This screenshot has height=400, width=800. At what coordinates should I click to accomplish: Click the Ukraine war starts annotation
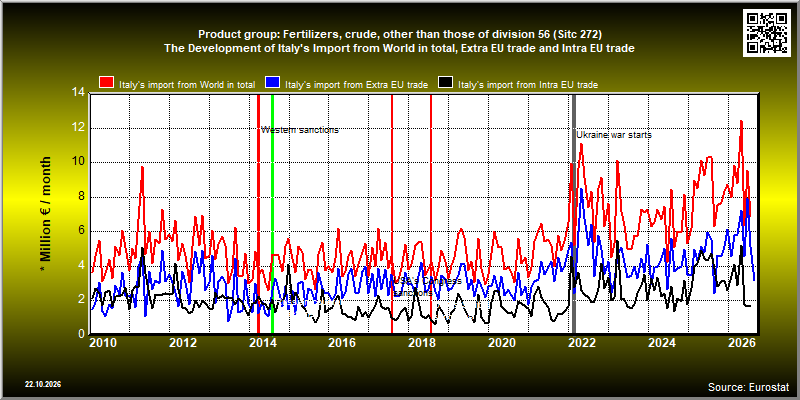pyautogui.click(x=614, y=135)
